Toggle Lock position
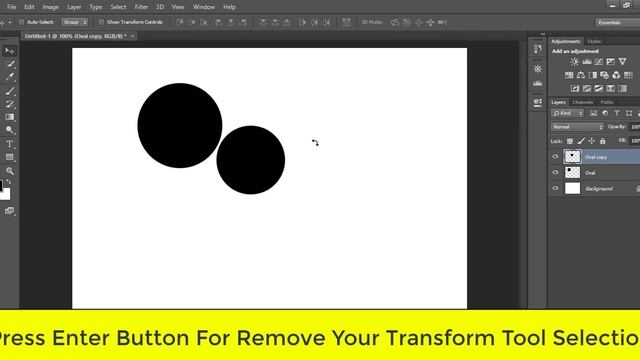Image resolution: width=640 pixels, height=360 pixels. 592,141
